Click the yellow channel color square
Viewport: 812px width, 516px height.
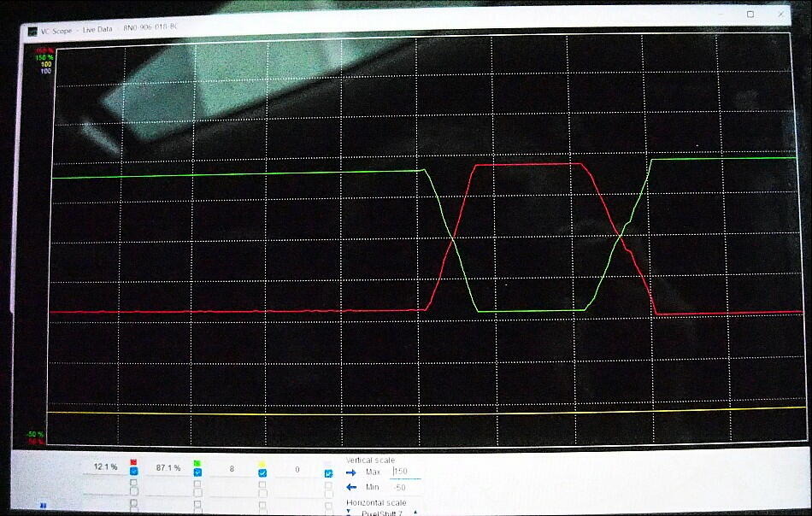pyautogui.click(x=262, y=462)
